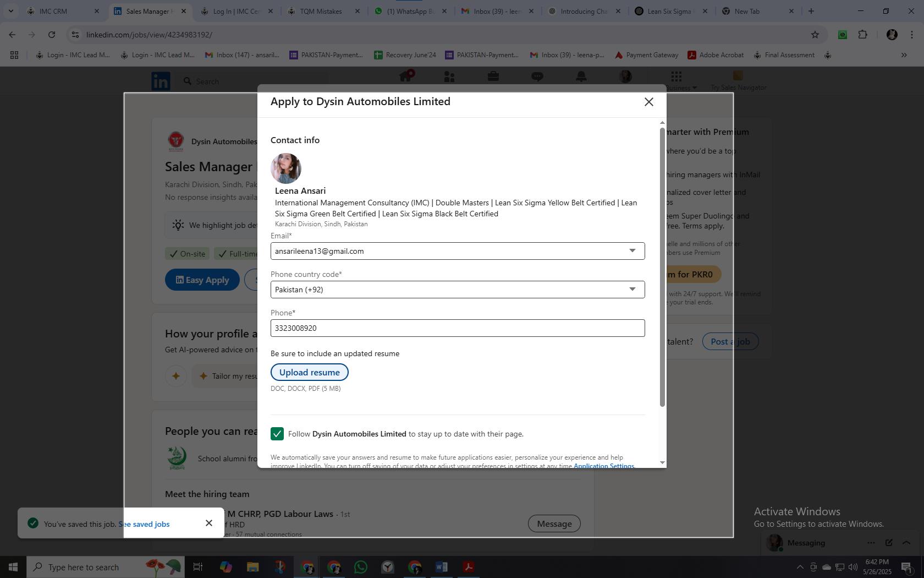Viewport: 924px width, 578px height.
Task: Close the Apply to Dysin Automobiles dialog
Action: click(x=649, y=102)
